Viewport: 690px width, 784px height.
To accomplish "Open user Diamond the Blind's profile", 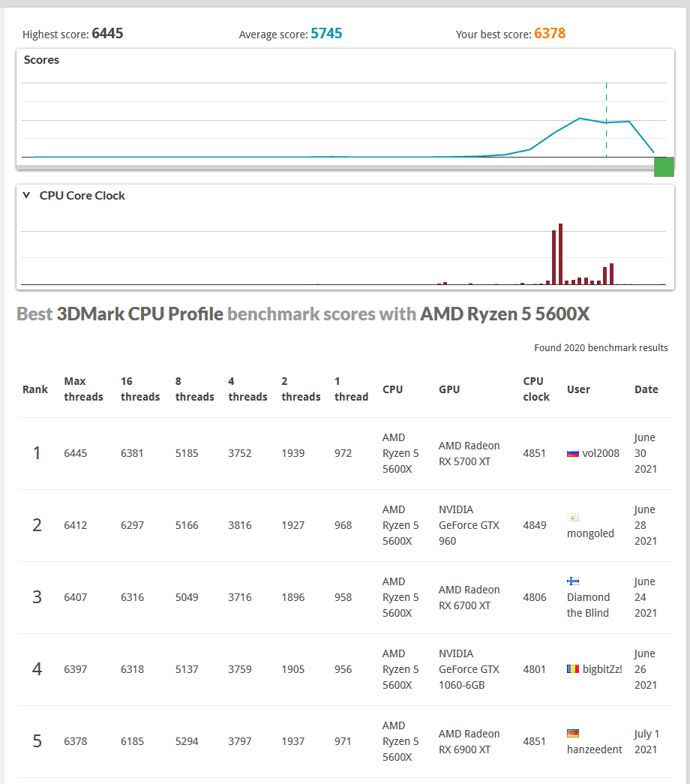I will 588,605.
